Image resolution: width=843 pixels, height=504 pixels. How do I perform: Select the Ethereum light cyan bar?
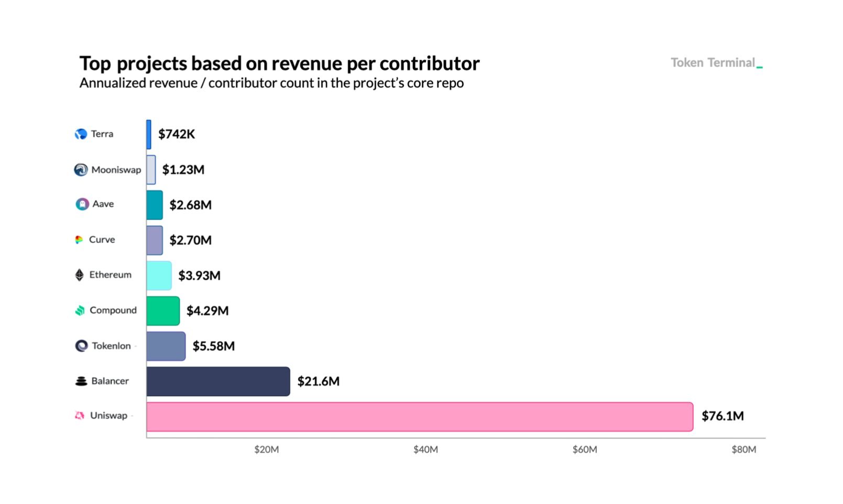pyautogui.click(x=159, y=276)
